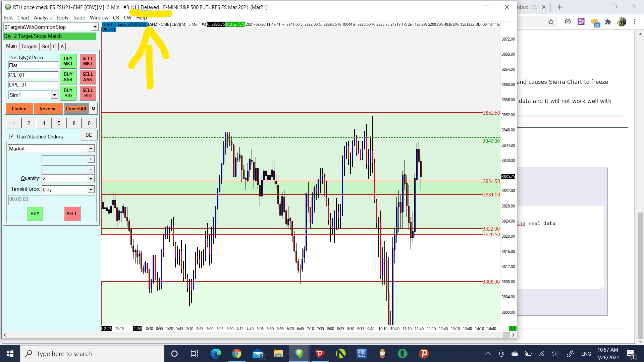
Task: Click the OneNote extension icon
Action: pyautogui.click(x=581, y=22)
